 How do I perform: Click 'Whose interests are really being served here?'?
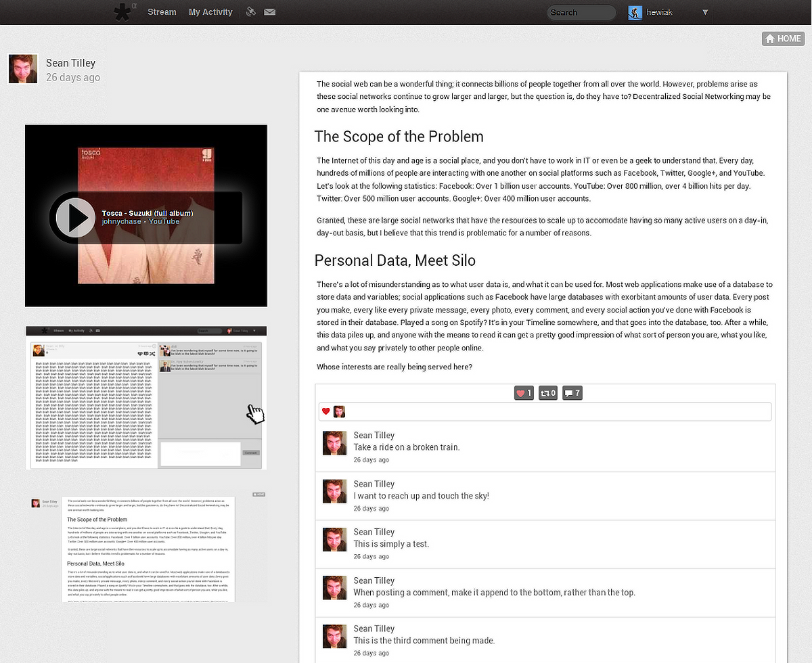[394, 367]
